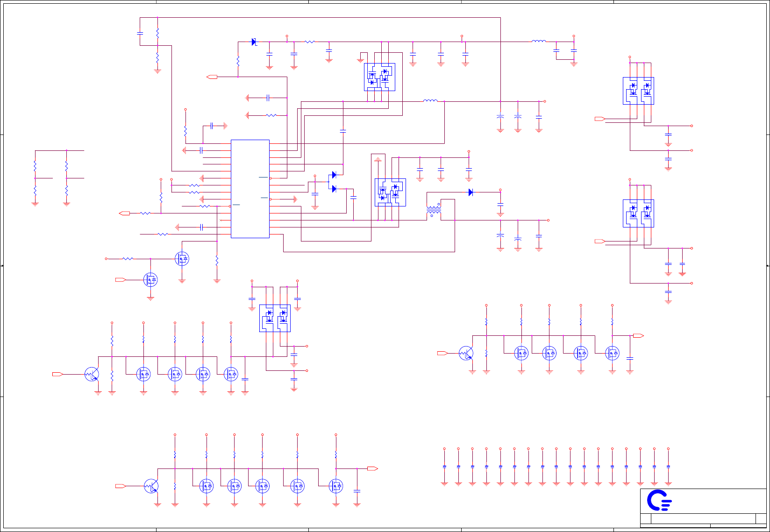
Task: Select upper diode of the series diode pair
Action: pyautogui.click(x=334, y=175)
